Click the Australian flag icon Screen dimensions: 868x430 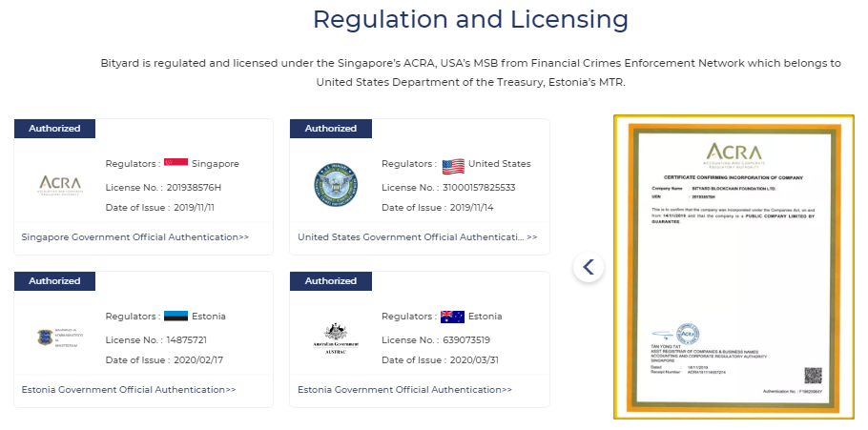pos(452,317)
